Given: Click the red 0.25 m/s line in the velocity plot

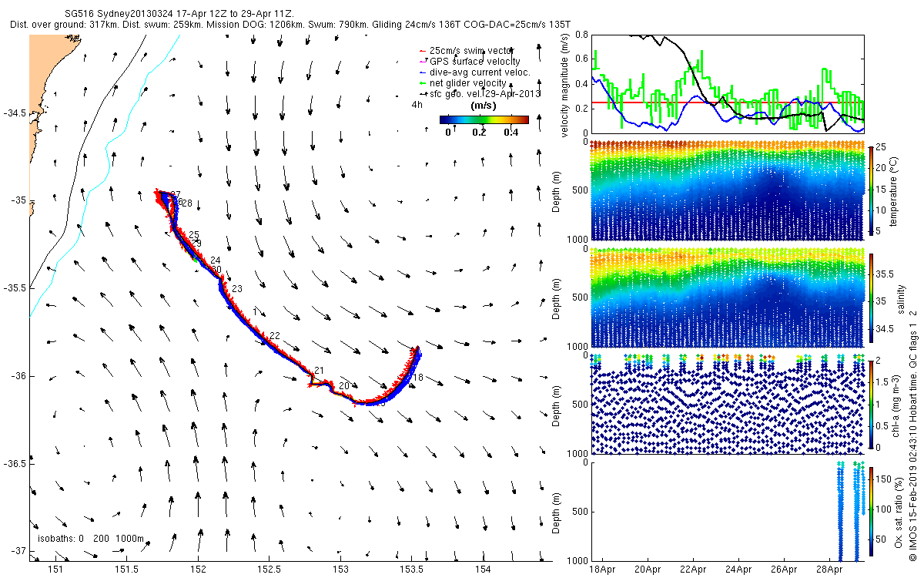Looking at the screenshot, I should tap(727, 102).
